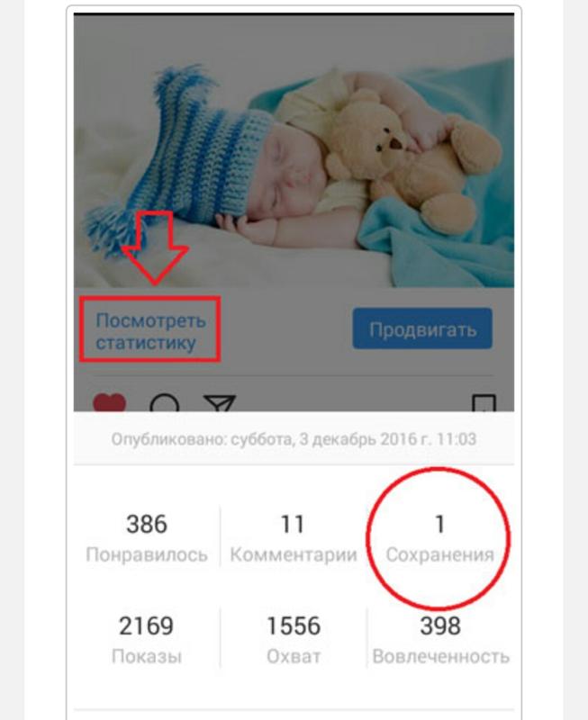Open the sleeping baby photo
Viewport: 588px width, 720px height.
(x=294, y=151)
